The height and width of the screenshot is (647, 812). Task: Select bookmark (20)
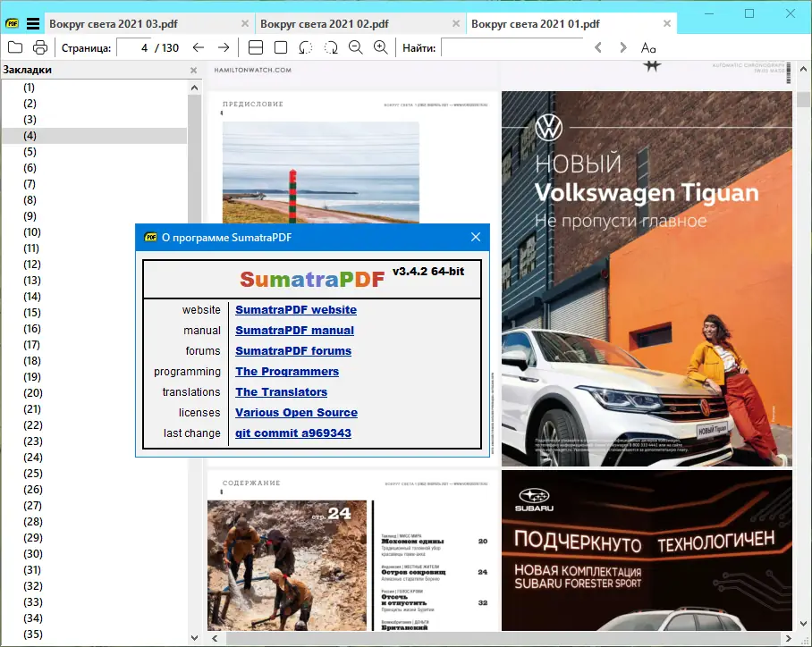[x=32, y=393]
